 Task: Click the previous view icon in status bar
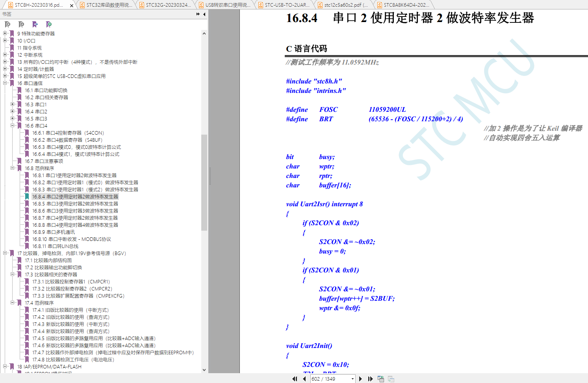(381, 379)
